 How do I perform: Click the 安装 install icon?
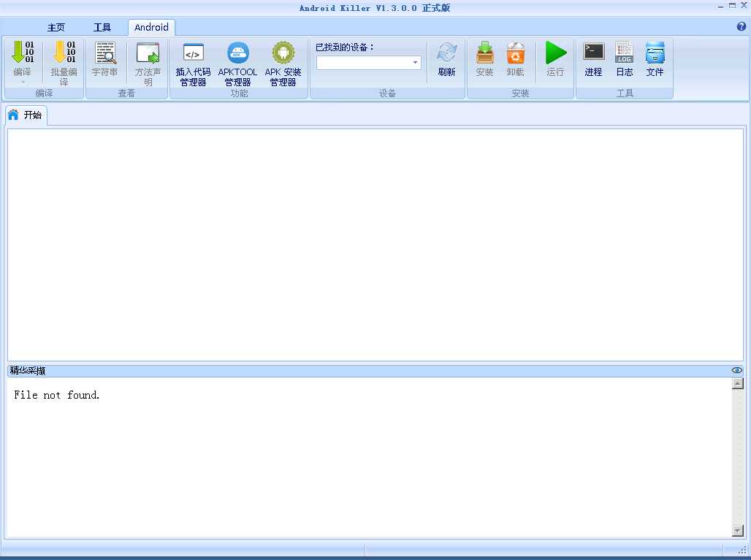[x=484, y=53]
